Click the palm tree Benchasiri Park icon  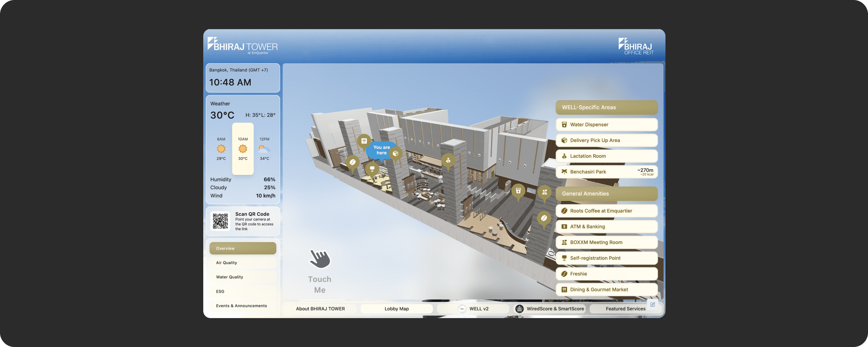(x=564, y=172)
